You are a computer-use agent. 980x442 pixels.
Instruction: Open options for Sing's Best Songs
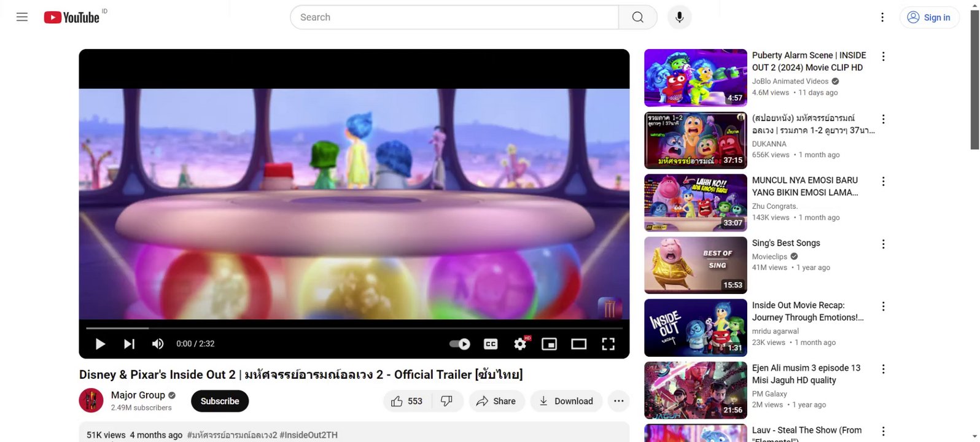[883, 244]
